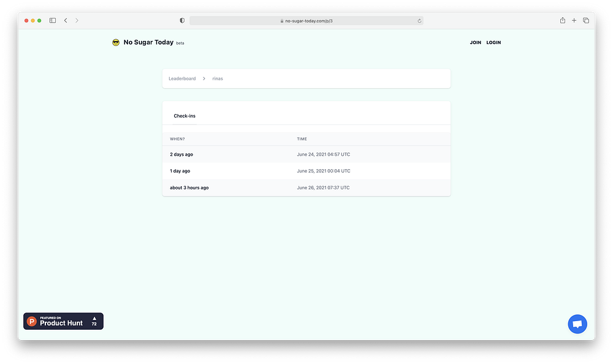Select the "2 days ago" row
The image size is (613, 364).
point(306,154)
